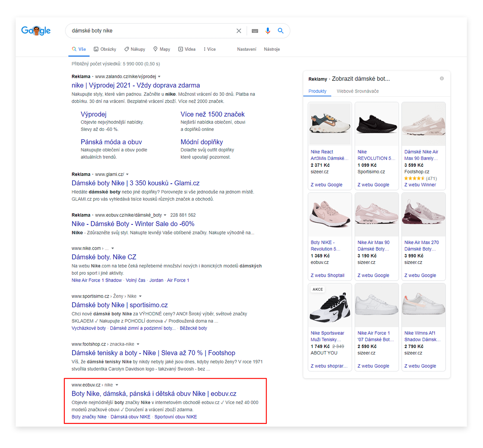Open 'Z webu Winner' link

pyautogui.click(x=420, y=185)
